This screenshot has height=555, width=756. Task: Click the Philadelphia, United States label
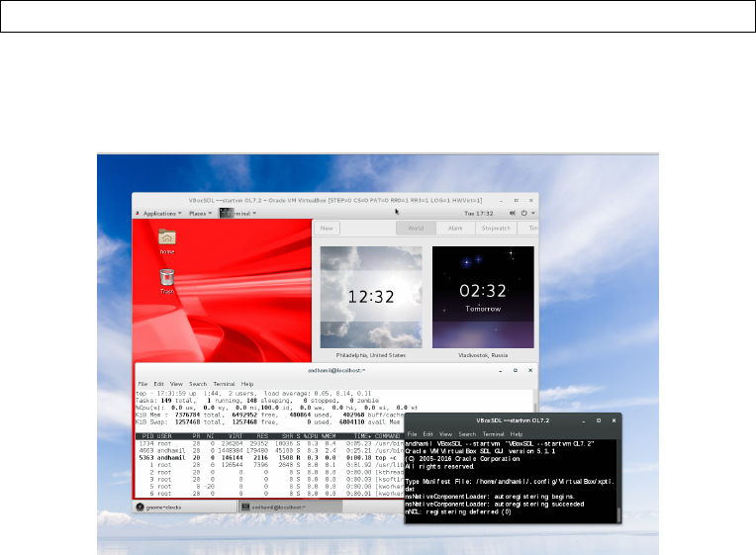(x=371, y=355)
